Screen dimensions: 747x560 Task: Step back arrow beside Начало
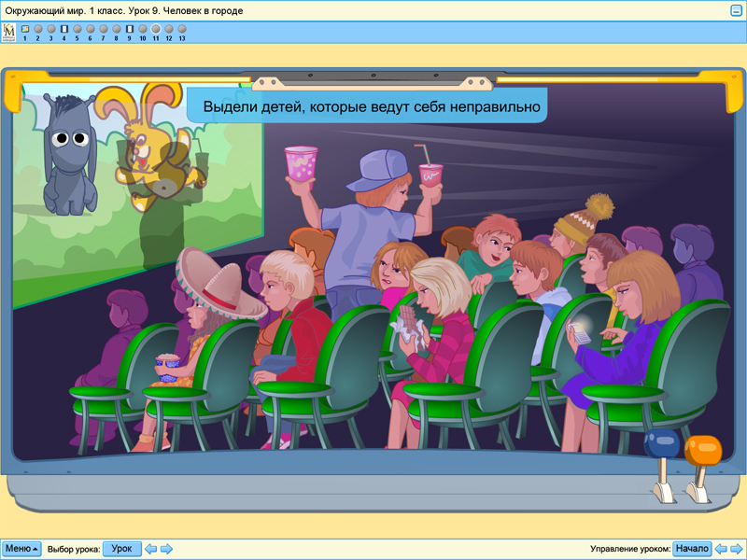[x=721, y=549]
